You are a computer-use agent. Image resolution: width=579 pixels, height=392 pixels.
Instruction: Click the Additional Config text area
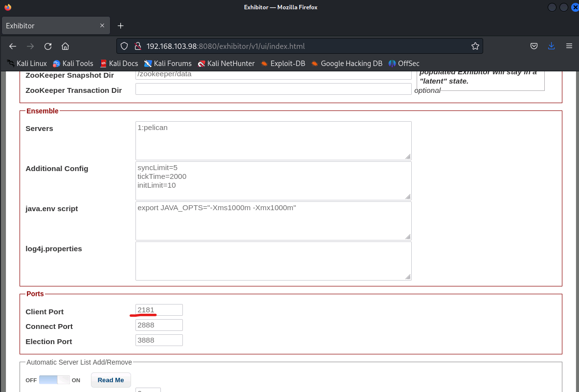(273, 181)
